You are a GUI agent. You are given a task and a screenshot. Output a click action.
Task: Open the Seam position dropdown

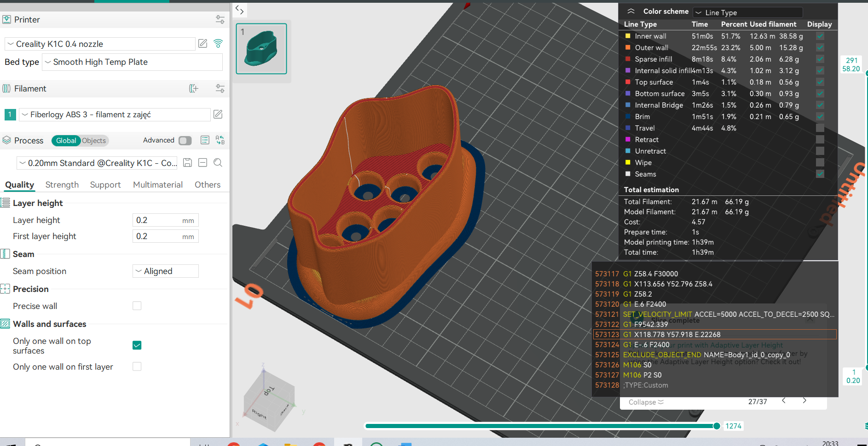166,271
